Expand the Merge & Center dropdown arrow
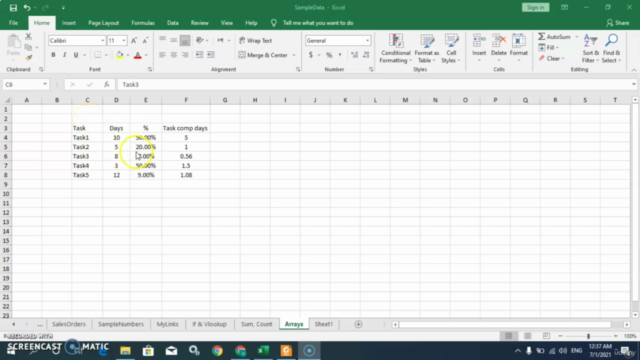640x360 pixels. pos(294,55)
